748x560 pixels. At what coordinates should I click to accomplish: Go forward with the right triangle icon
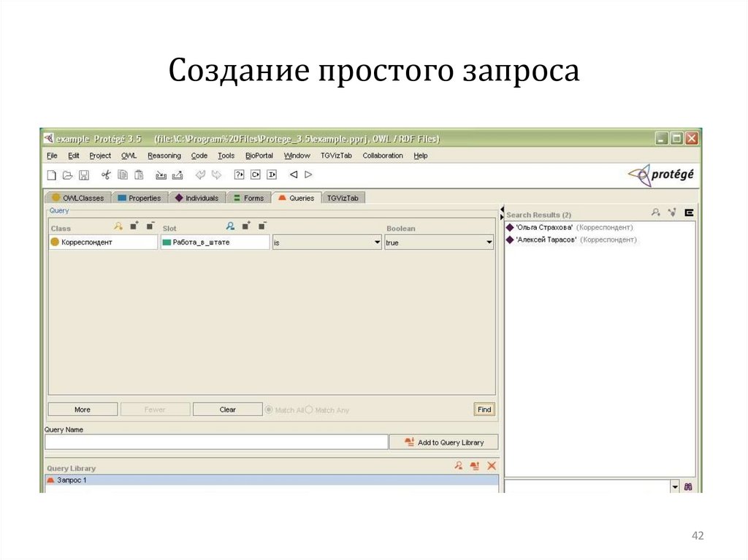click(x=309, y=174)
